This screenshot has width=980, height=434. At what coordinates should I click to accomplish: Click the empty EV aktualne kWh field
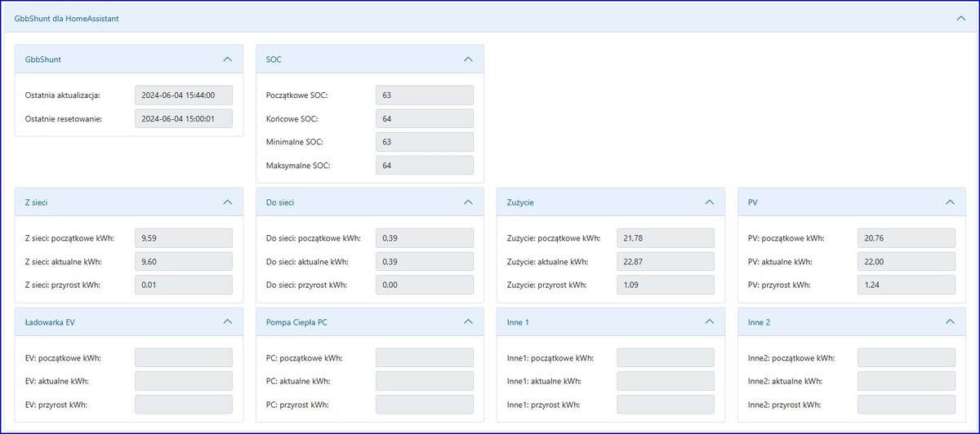point(184,381)
